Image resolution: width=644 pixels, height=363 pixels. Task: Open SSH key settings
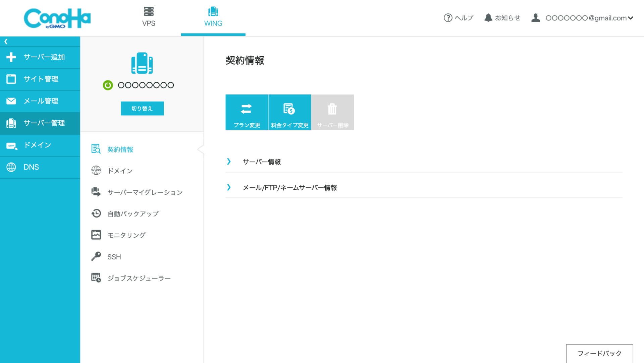(x=114, y=257)
